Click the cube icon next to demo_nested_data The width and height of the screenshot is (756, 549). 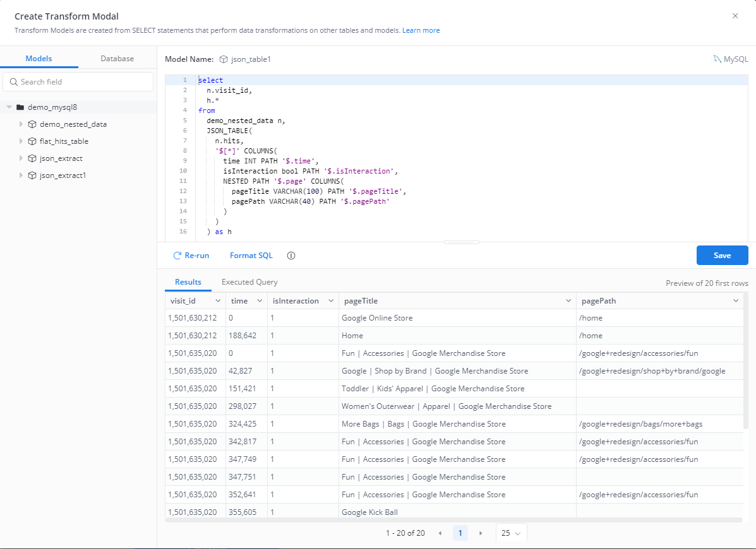click(32, 124)
